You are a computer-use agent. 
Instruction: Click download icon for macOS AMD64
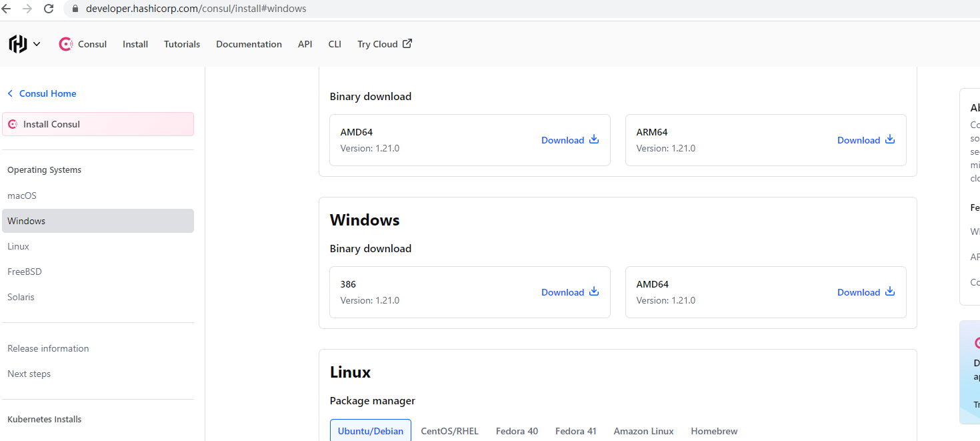click(x=594, y=139)
